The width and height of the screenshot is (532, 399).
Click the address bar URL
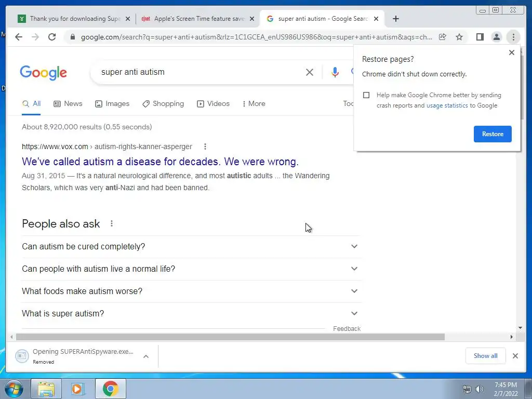click(257, 37)
